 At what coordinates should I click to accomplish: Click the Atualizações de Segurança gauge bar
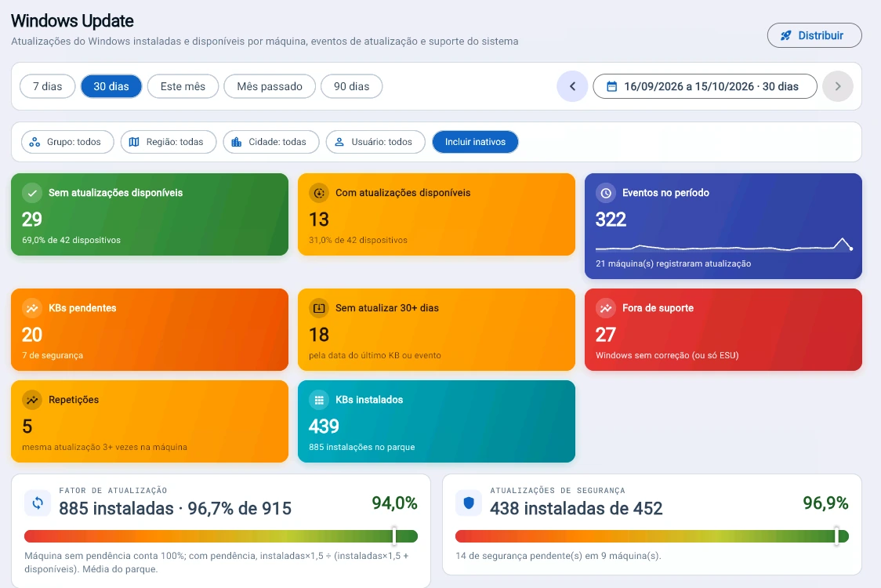652,536
